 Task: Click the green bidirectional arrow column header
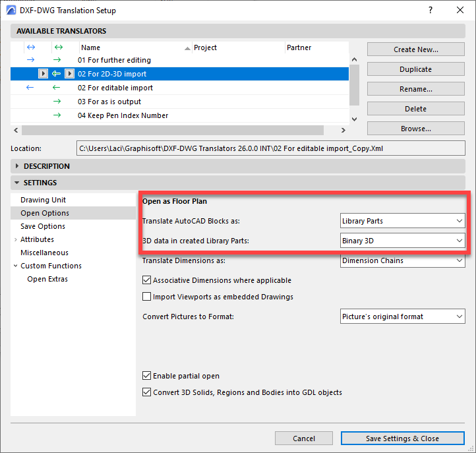click(x=59, y=47)
